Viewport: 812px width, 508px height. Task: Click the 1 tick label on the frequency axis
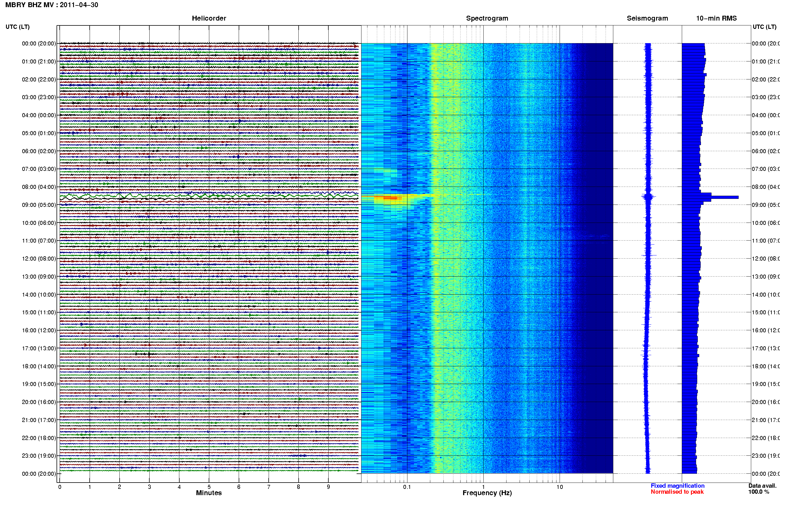point(483,487)
